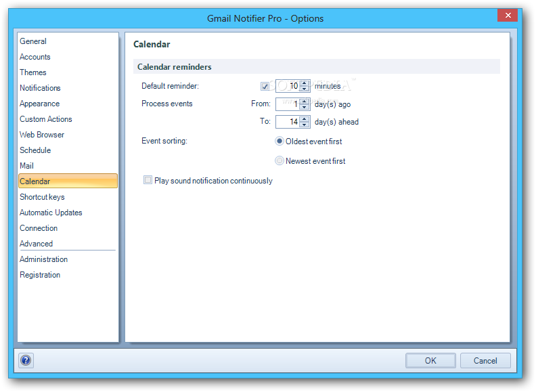Show Advanced options
536x392 pixels.
(37, 244)
